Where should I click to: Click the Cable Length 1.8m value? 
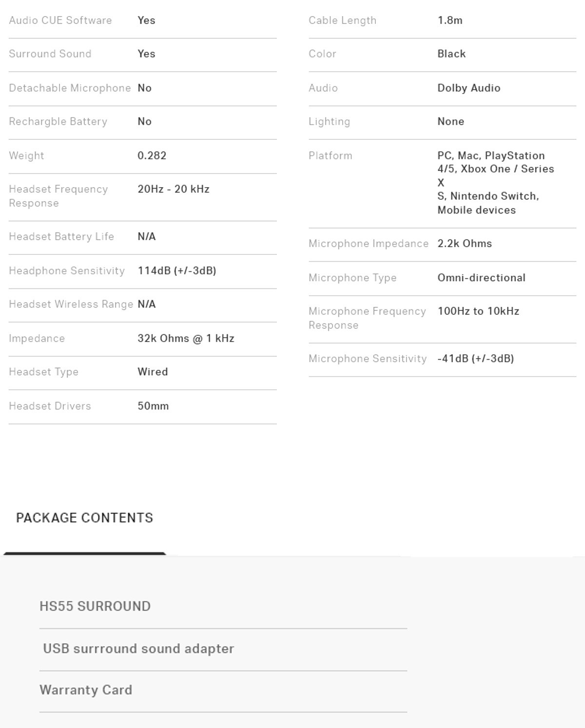[x=450, y=20]
